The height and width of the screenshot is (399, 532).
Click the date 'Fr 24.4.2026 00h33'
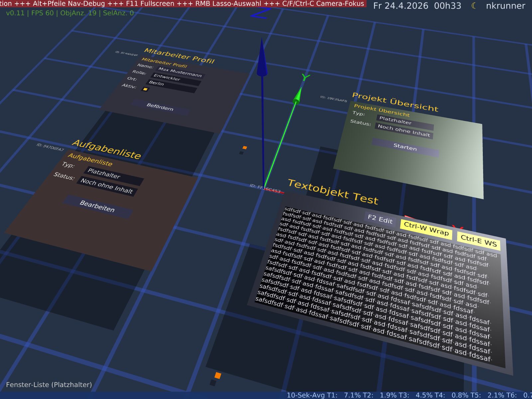point(417,6)
